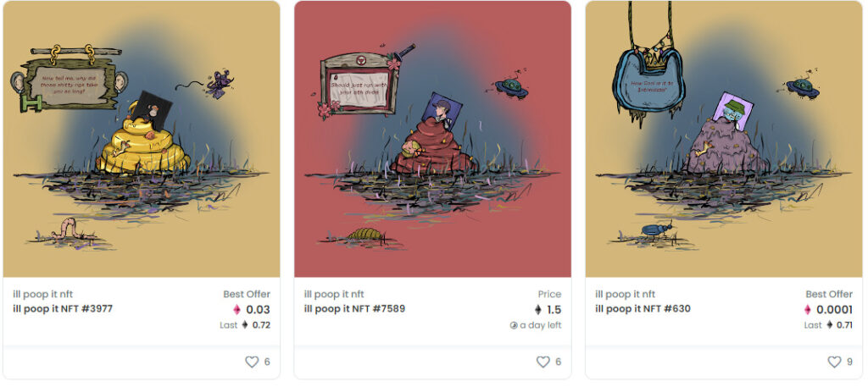Screen dimensions: 868x387
Task: Open ill poop it NFT #7589 title
Action: point(354,308)
